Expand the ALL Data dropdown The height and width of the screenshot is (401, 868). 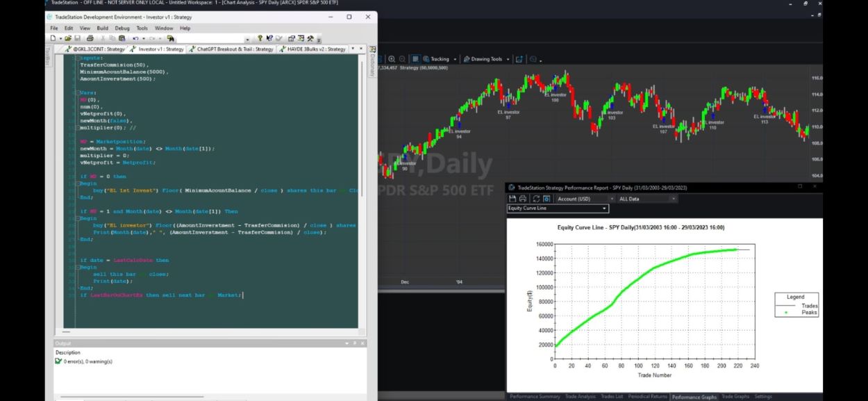647,199
